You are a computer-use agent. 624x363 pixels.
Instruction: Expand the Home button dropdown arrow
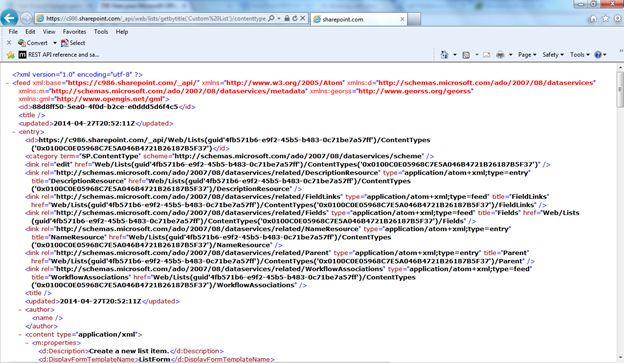[455, 55]
